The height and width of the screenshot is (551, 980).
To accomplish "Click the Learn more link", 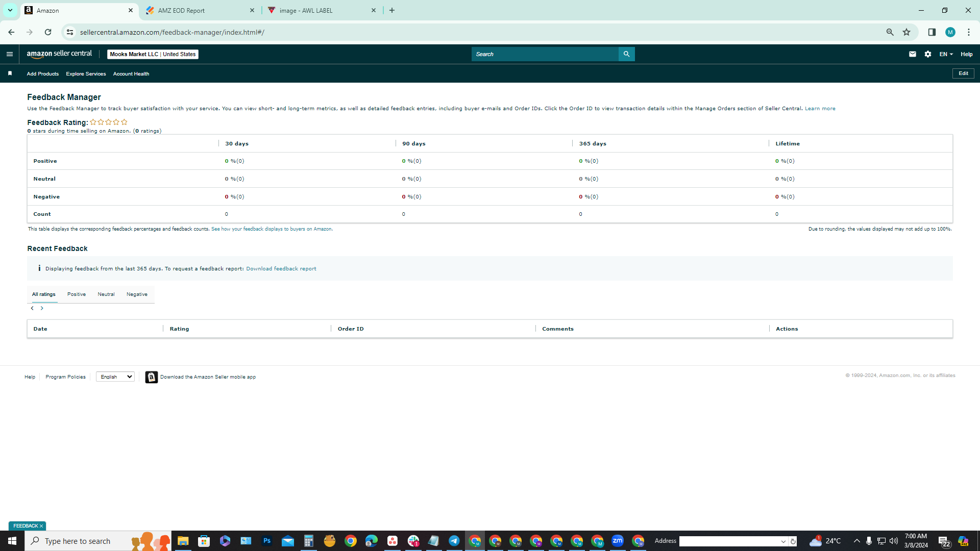I will point(820,109).
